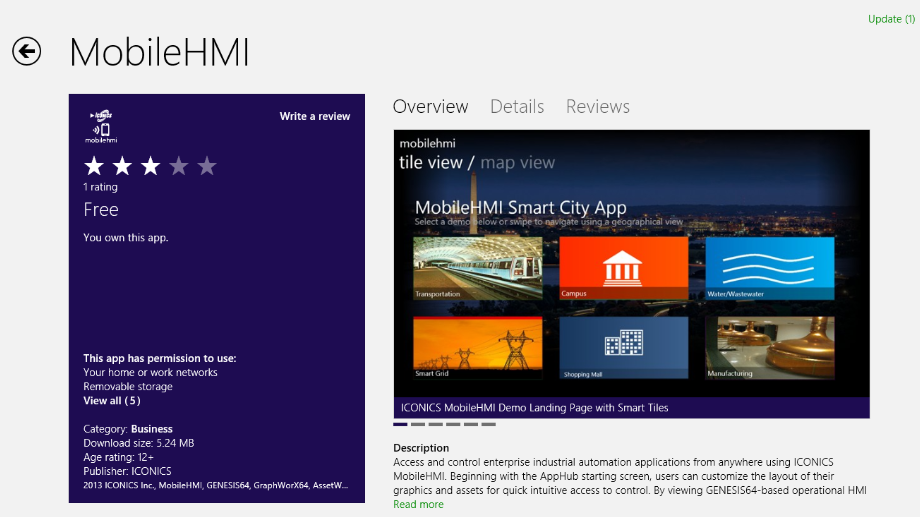Switch to the Overview tab

(430, 107)
